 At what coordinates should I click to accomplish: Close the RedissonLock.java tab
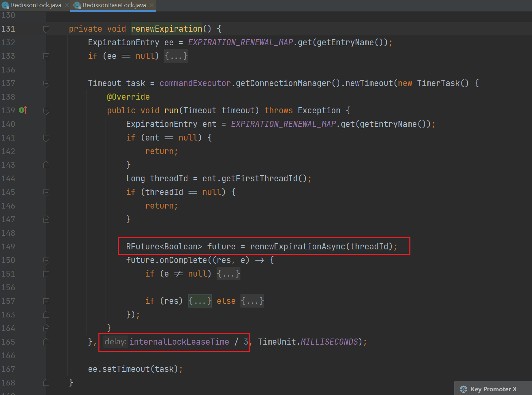(67, 5)
